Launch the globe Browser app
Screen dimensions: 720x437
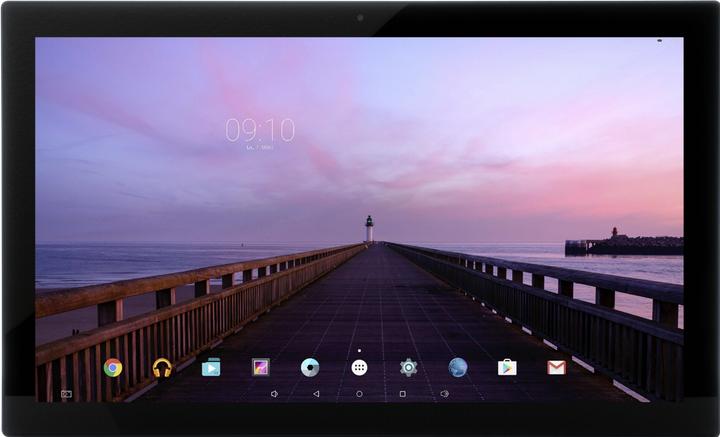pyautogui.click(x=458, y=367)
